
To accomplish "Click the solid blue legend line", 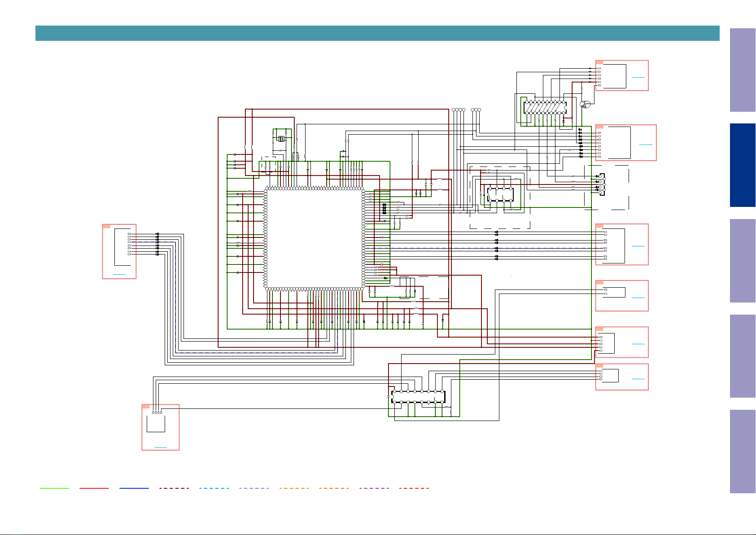I will tap(134, 488).
